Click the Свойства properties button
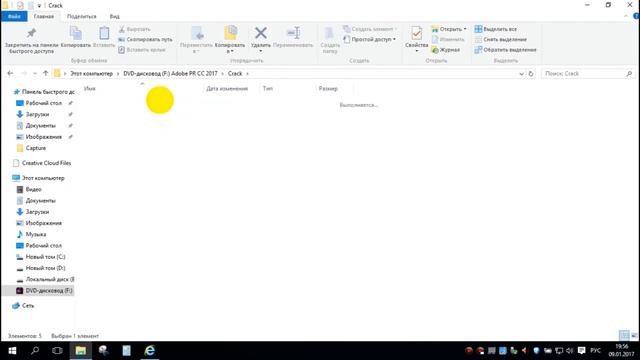This screenshot has height=360, width=640. [x=416, y=40]
